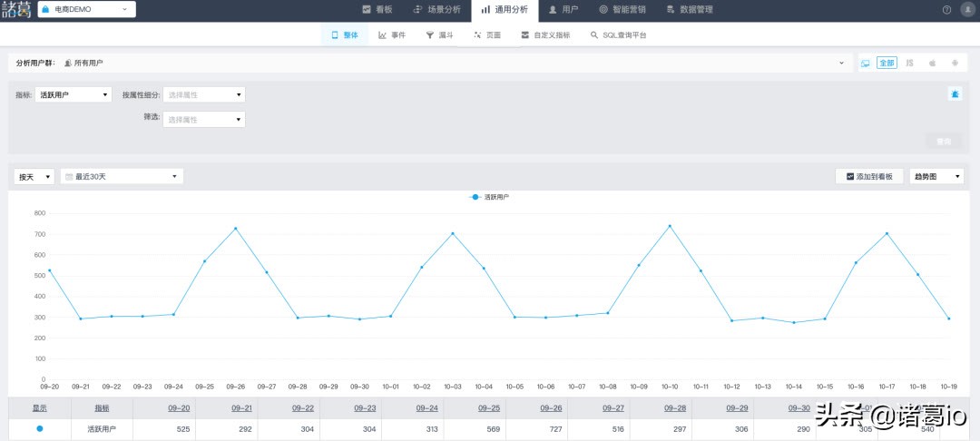Expand the 分析用户群 所有用户 selector
Screen dimensions: 980x441
pyautogui.click(x=430, y=64)
